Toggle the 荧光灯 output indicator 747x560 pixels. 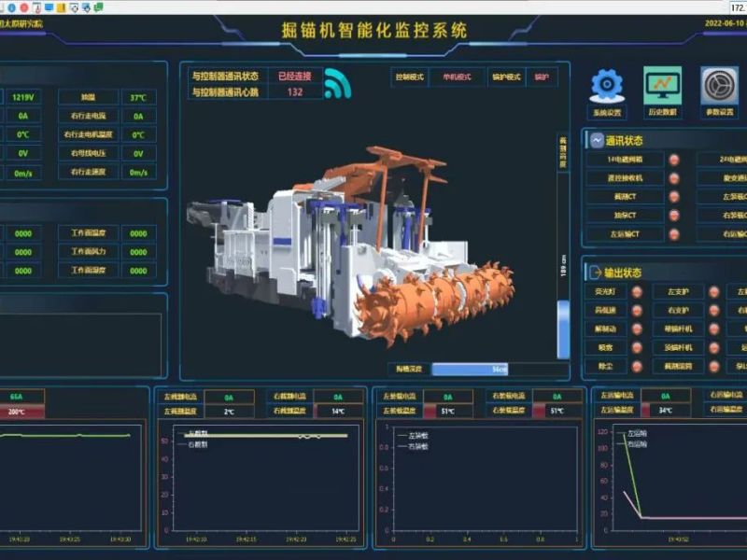(x=638, y=292)
